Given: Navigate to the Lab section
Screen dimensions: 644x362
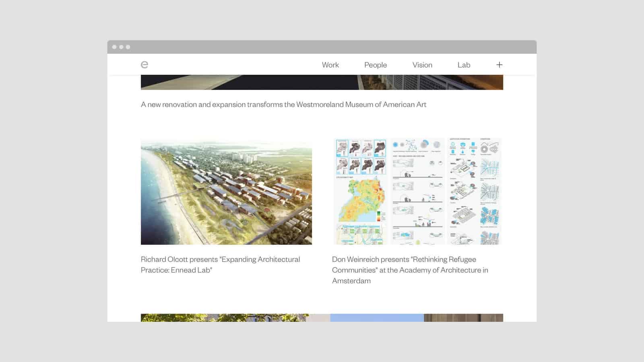Looking at the screenshot, I should (464, 65).
